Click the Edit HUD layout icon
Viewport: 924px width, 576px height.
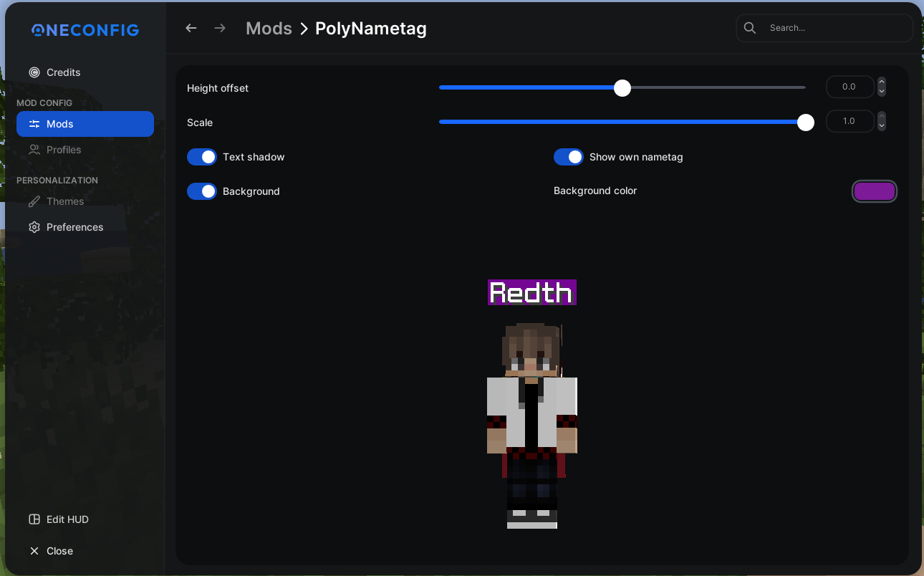(34, 519)
